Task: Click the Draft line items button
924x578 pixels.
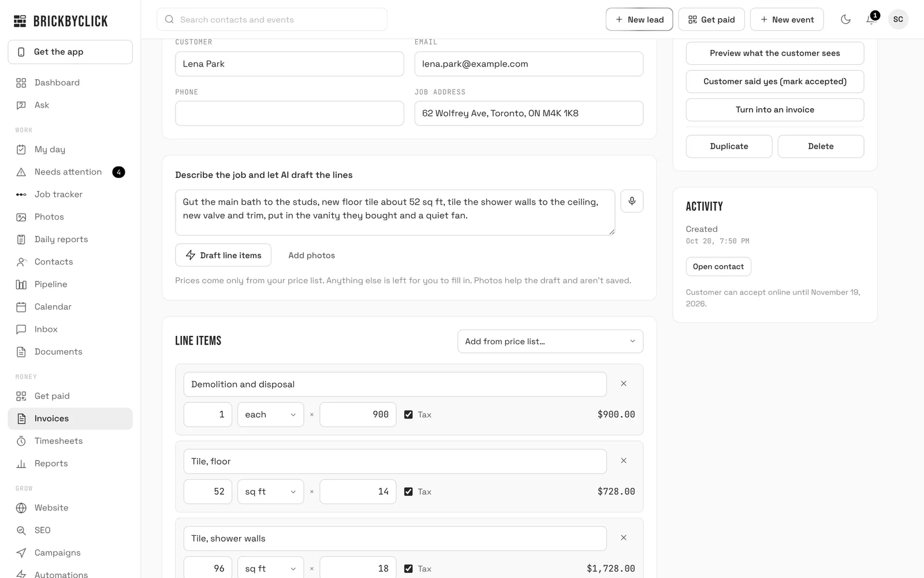Action: click(223, 255)
